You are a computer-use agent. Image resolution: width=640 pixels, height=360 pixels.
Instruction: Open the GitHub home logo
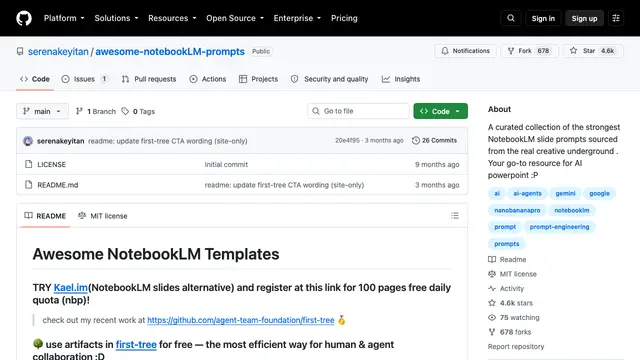24,18
